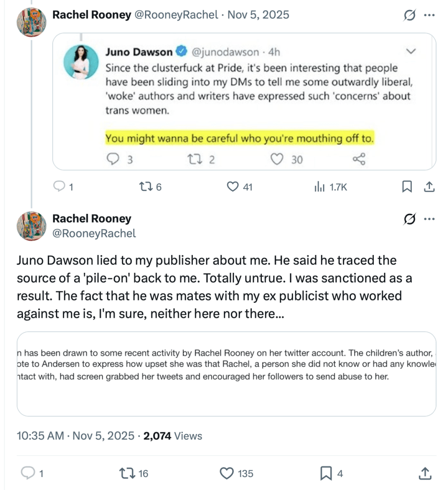Share the main tweet via share icon
The height and width of the screenshot is (490, 448).
pos(424,473)
